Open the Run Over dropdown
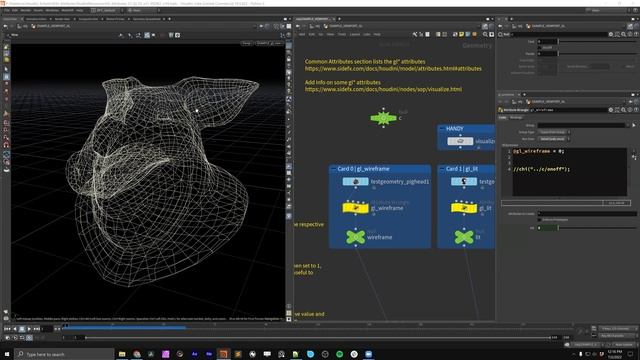Viewport: 640px width, 360px height. tap(554, 139)
